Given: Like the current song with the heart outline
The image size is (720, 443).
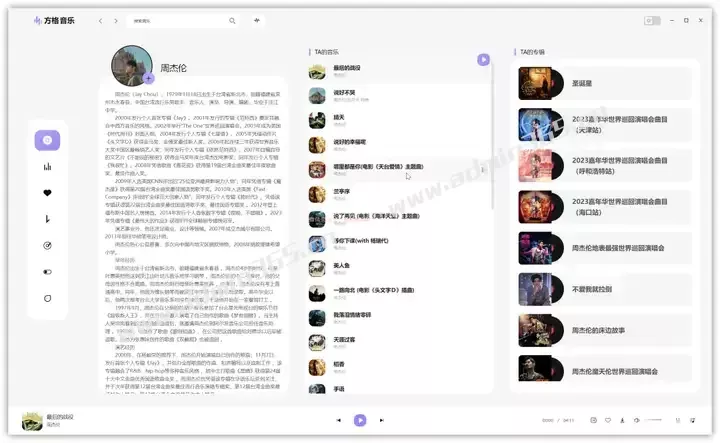Looking at the screenshot, I should click(608, 420).
